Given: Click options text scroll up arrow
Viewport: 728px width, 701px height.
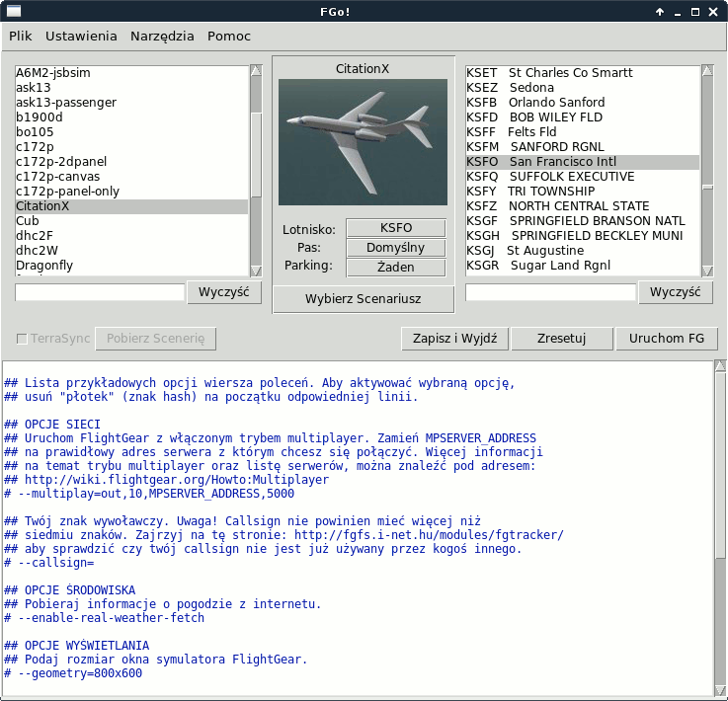Looking at the screenshot, I should pos(720,366).
